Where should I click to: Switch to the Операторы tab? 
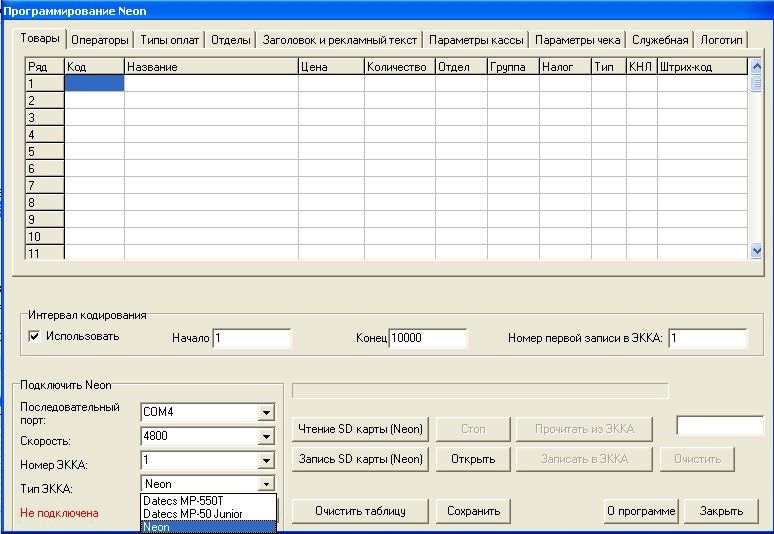(x=100, y=40)
